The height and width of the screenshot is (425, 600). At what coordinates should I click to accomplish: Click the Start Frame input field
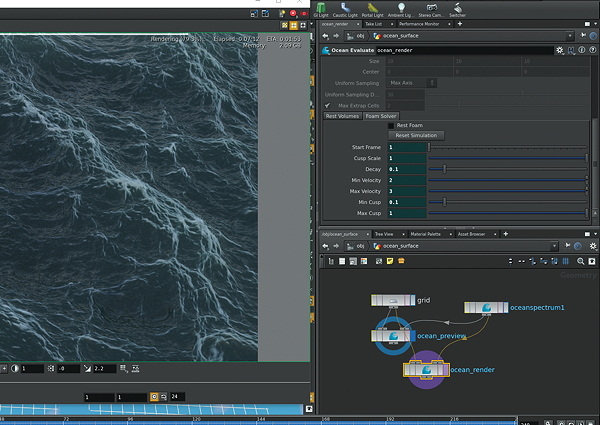(x=407, y=147)
